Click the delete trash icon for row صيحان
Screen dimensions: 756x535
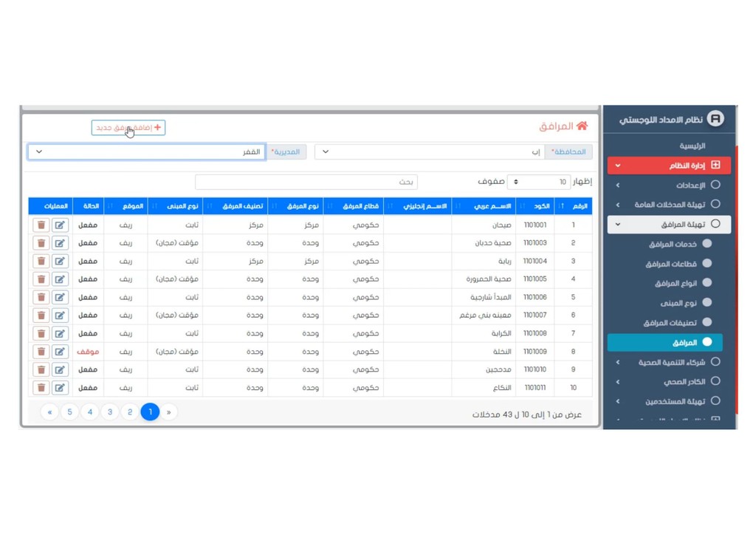click(x=41, y=225)
